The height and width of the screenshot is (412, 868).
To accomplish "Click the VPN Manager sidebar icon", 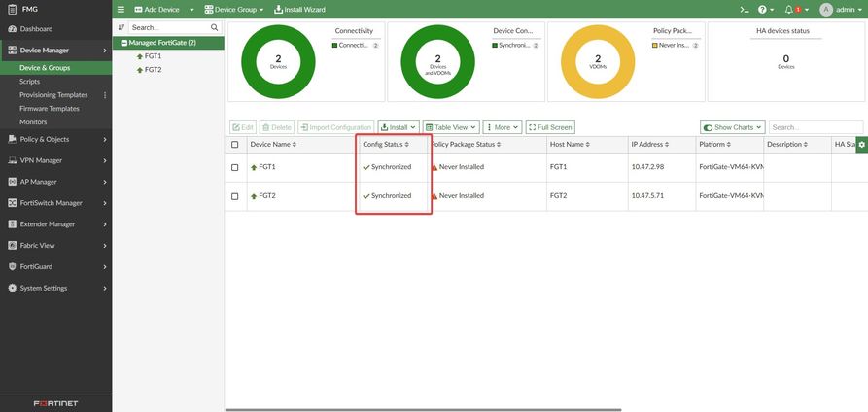I will 13,160.
